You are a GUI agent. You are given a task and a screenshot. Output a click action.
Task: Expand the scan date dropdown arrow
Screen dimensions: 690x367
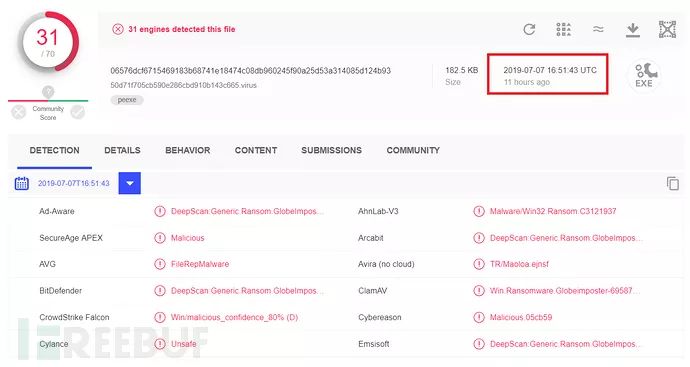click(x=130, y=183)
